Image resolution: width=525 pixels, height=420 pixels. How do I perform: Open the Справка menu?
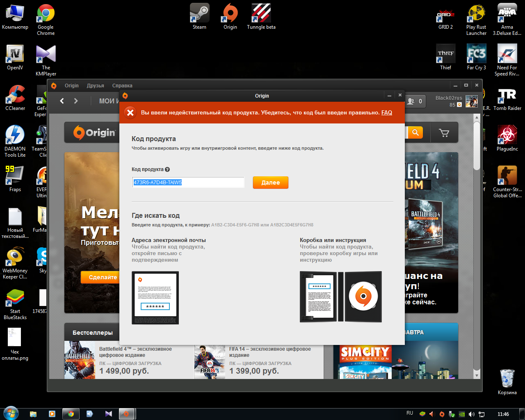pos(122,86)
